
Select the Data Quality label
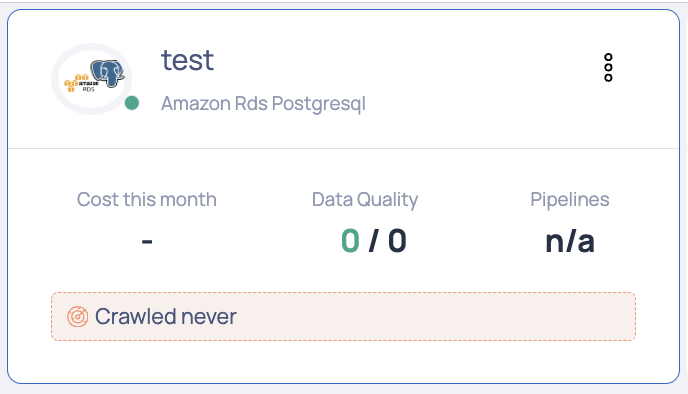pyautogui.click(x=365, y=200)
